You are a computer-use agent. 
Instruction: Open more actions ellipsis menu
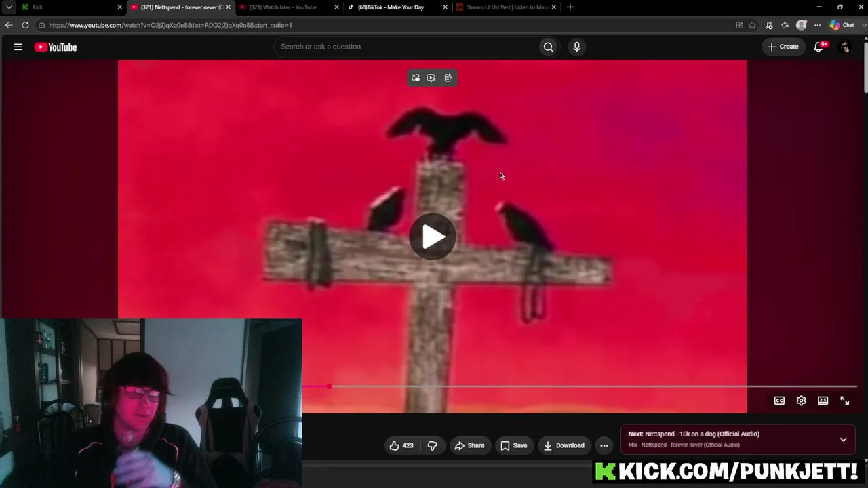point(604,445)
